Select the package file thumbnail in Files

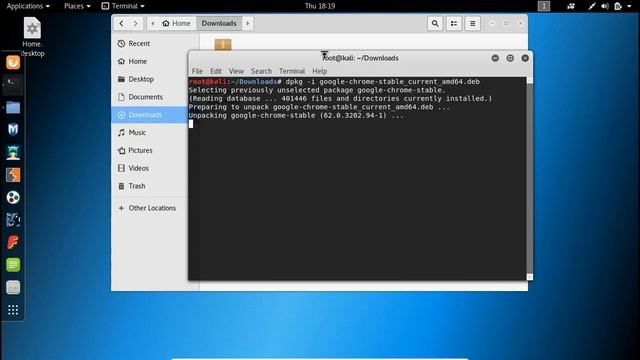click(223, 44)
